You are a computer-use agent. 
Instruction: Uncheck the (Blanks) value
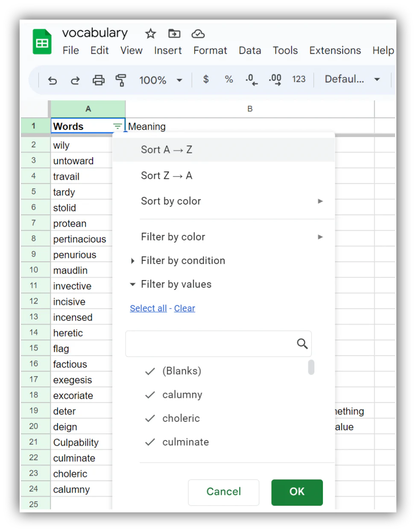[x=150, y=371]
